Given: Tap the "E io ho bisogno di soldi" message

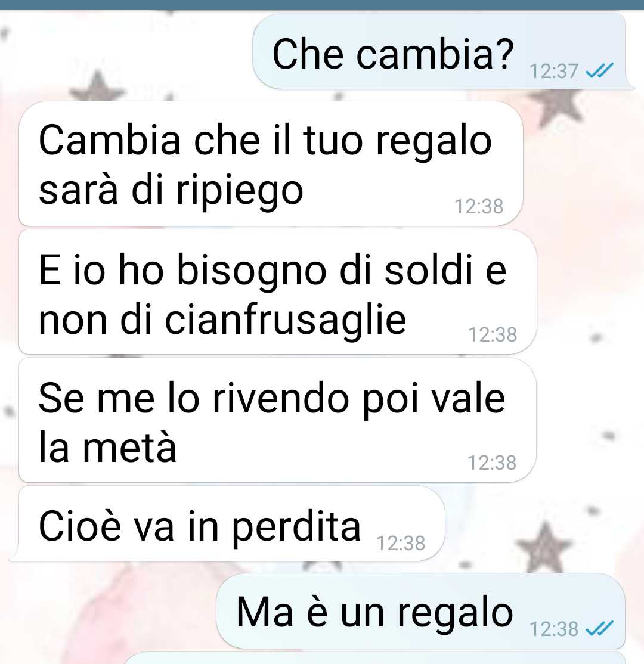Looking at the screenshot, I should tap(278, 292).
